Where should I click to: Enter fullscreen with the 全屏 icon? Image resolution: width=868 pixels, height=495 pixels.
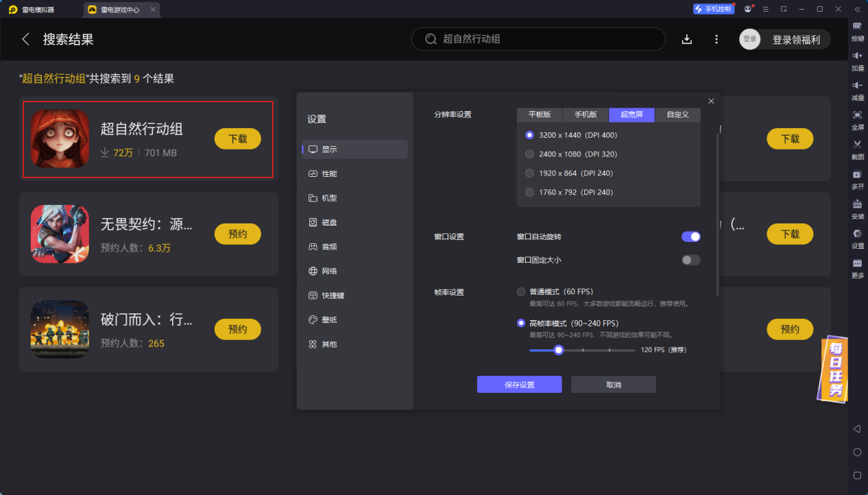coord(857,119)
